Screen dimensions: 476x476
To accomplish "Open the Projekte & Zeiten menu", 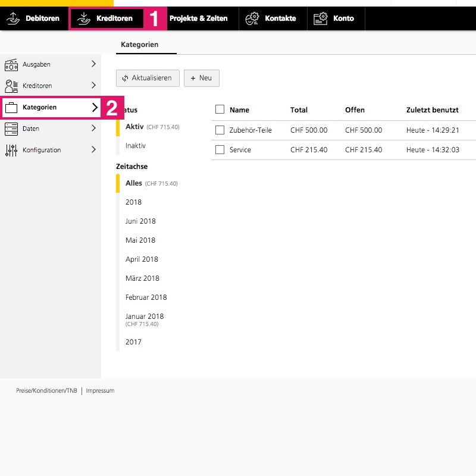I will 198,18.
